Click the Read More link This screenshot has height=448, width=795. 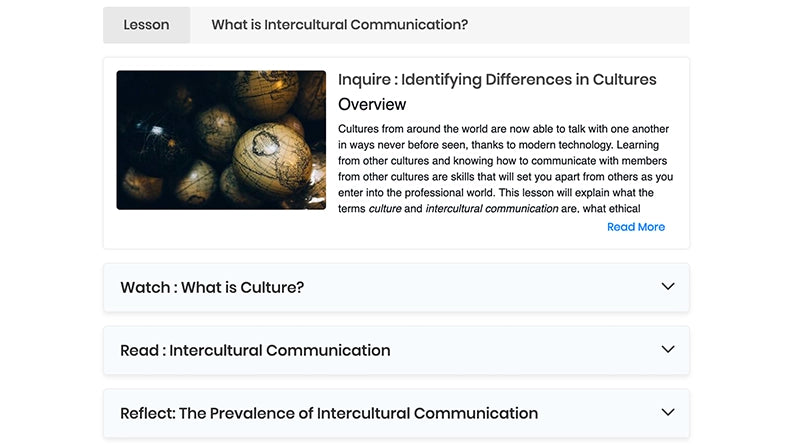[635, 227]
